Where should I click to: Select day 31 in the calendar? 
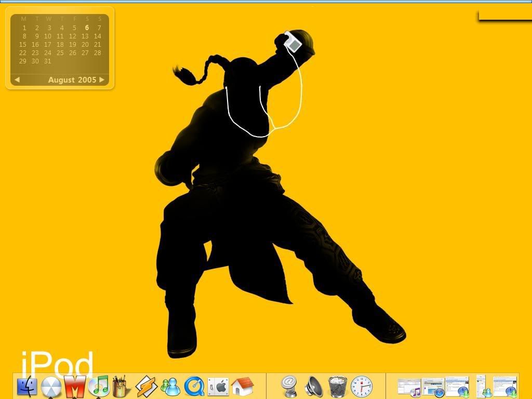tap(48, 61)
